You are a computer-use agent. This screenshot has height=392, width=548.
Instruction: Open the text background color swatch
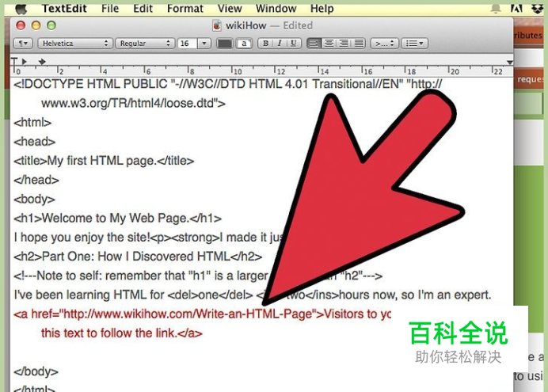point(244,44)
